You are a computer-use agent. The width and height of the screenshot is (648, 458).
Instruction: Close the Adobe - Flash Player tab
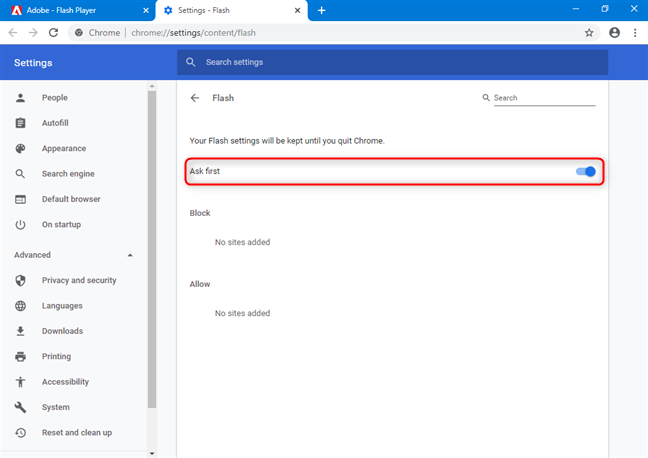(146, 10)
